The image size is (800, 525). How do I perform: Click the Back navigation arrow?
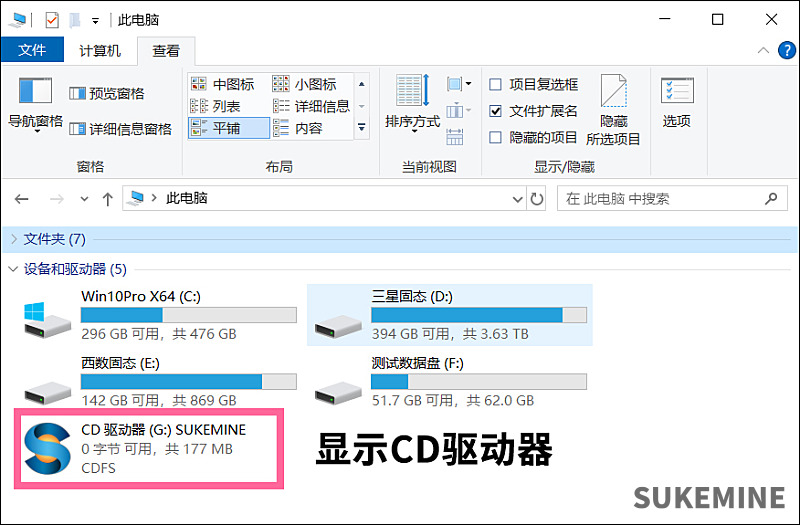click(21, 199)
